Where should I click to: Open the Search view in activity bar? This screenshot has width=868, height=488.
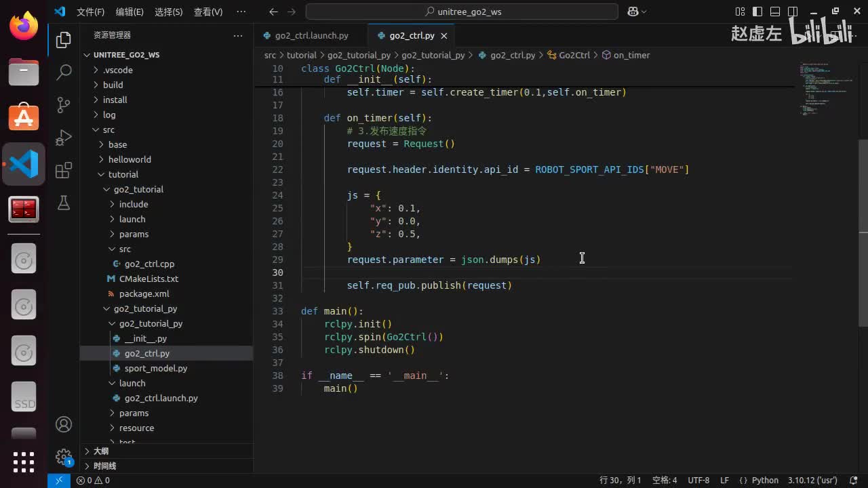click(x=64, y=72)
